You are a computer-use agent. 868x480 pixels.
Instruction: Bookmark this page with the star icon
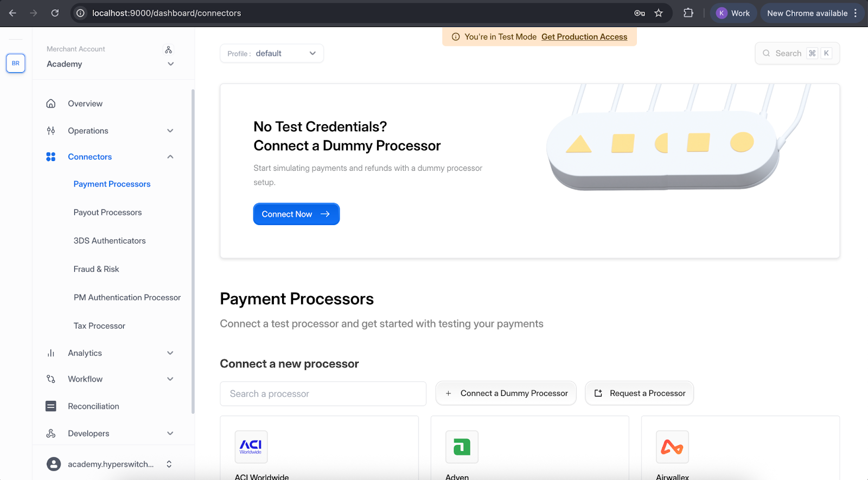coord(659,13)
